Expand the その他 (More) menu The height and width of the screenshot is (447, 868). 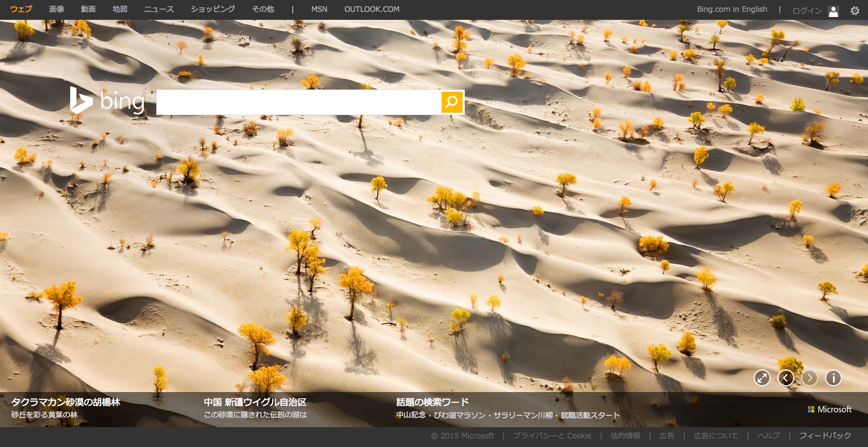263,10
